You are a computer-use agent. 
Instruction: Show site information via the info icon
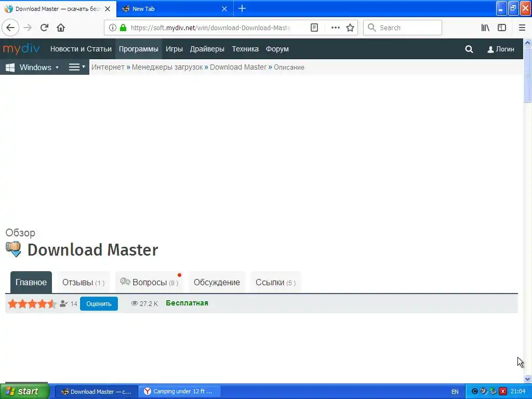(x=113, y=28)
